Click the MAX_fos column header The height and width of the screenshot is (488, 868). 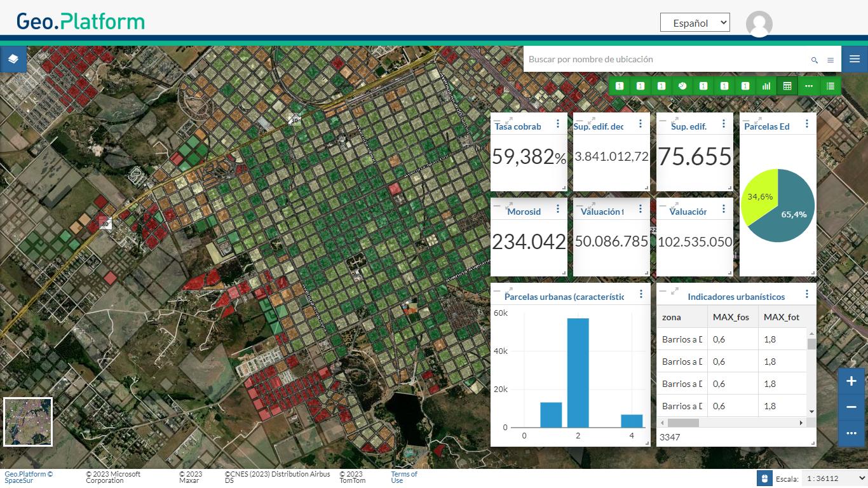(733, 317)
